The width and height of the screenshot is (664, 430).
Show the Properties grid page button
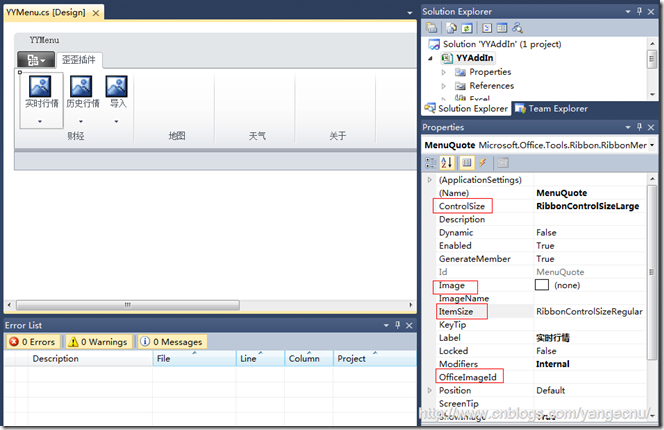click(467, 163)
